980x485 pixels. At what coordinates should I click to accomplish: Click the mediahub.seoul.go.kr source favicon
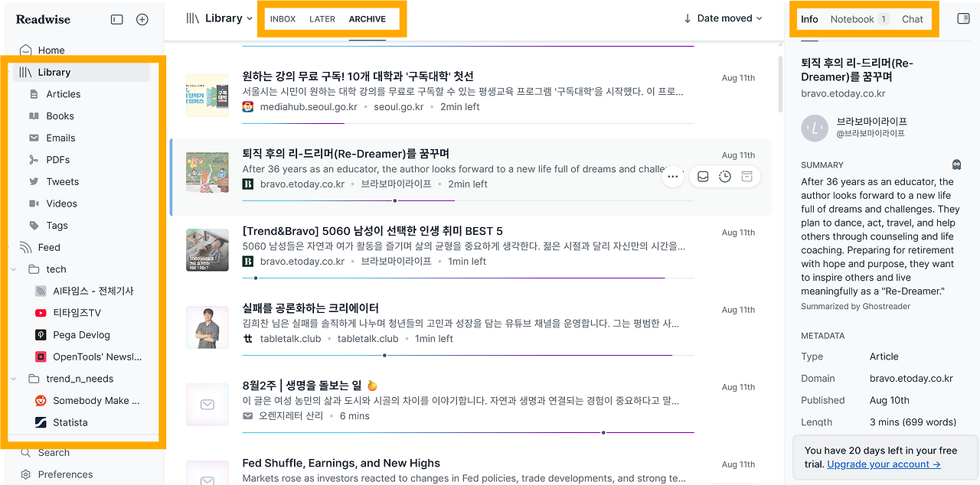point(248,107)
